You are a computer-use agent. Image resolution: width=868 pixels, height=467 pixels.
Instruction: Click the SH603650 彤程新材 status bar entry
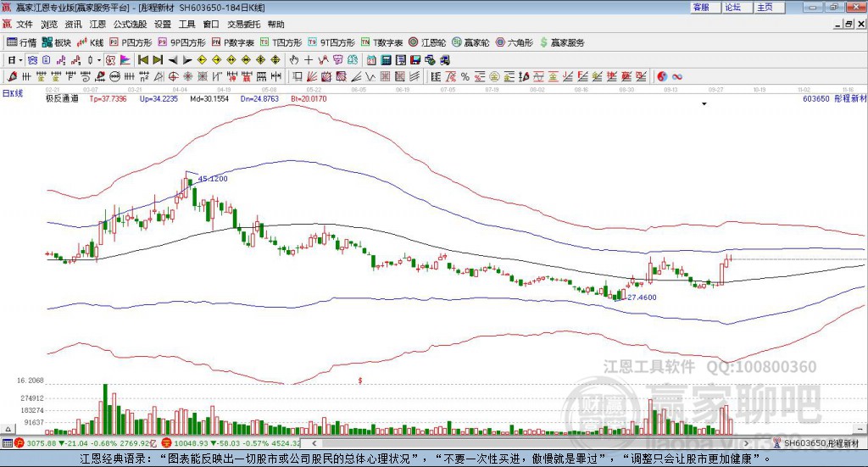(x=817, y=443)
